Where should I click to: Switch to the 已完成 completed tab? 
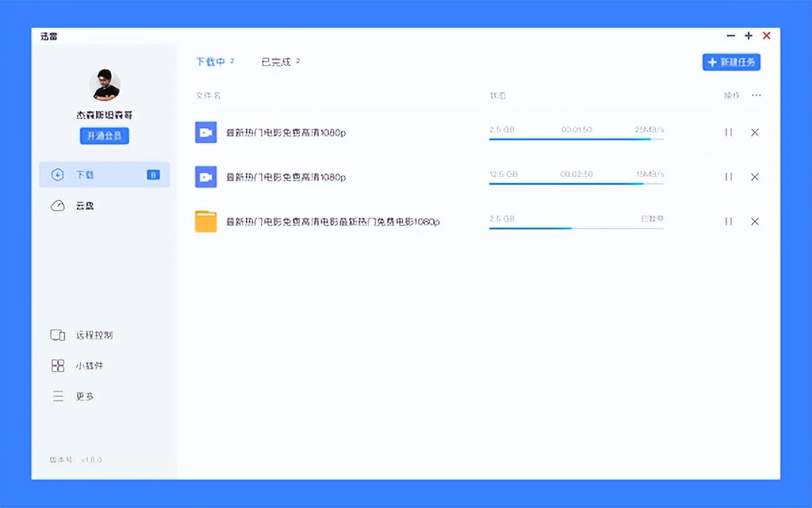point(277,61)
